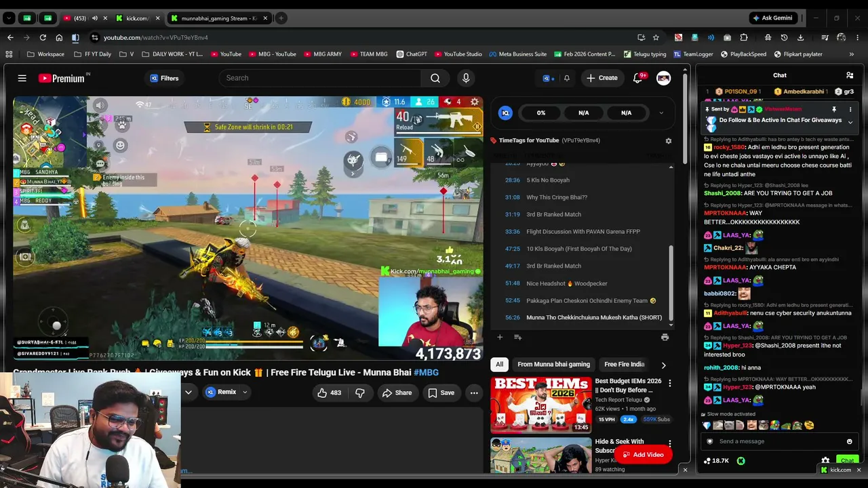Image resolution: width=868 pixels, height=488 pixels.
Task: Switch to the kick.com browser tab
Action: (136, 18)
